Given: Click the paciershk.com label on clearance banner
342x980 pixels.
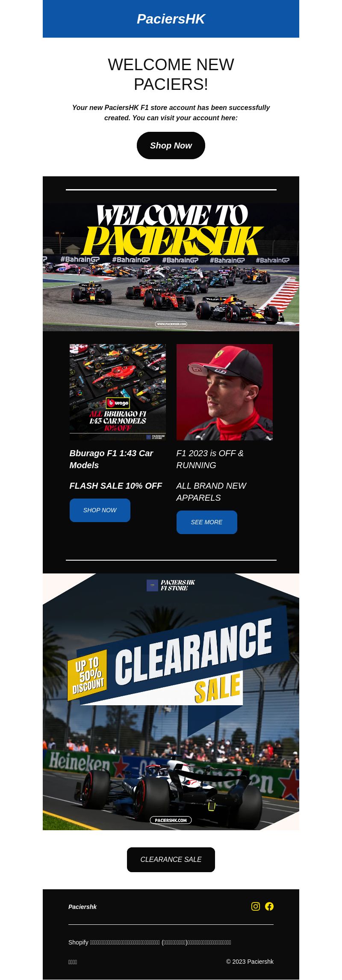Looking at the screenshot, I should [171, 820].
